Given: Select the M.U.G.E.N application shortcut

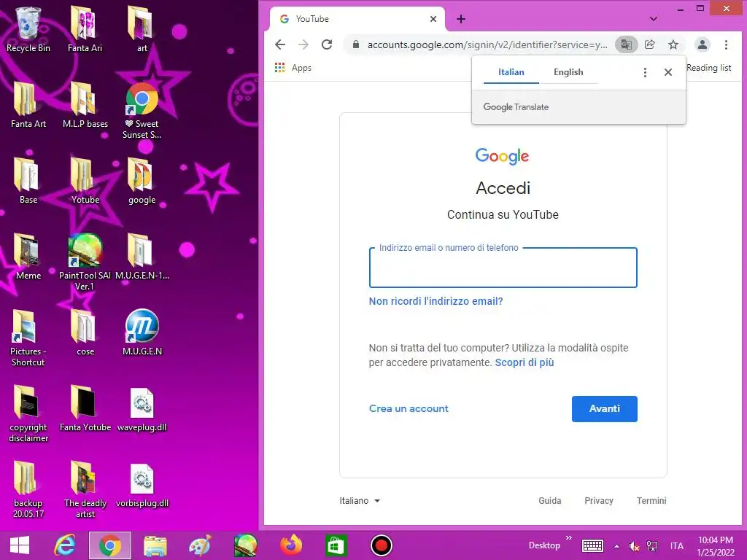Looking at the screenshot, I should pos(142,332).
